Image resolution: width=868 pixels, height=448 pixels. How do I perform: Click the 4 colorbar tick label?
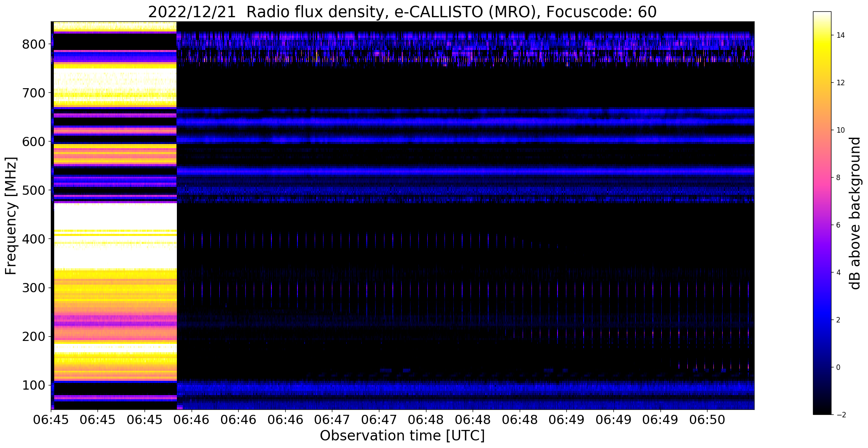(x=839, y=272)
